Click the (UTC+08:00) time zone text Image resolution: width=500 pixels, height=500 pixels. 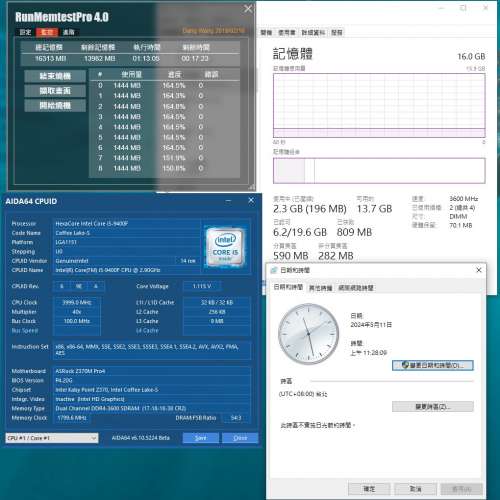point(303,394)
